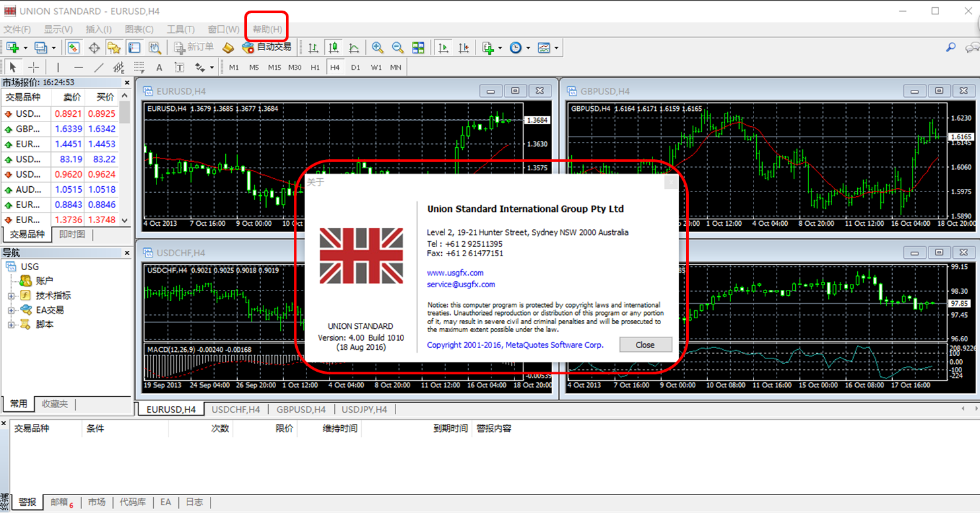This screenshot has width=980, height=513.
Task: Switch timeframe to D1
Action: pyautogui.click(x=355, y=67)
